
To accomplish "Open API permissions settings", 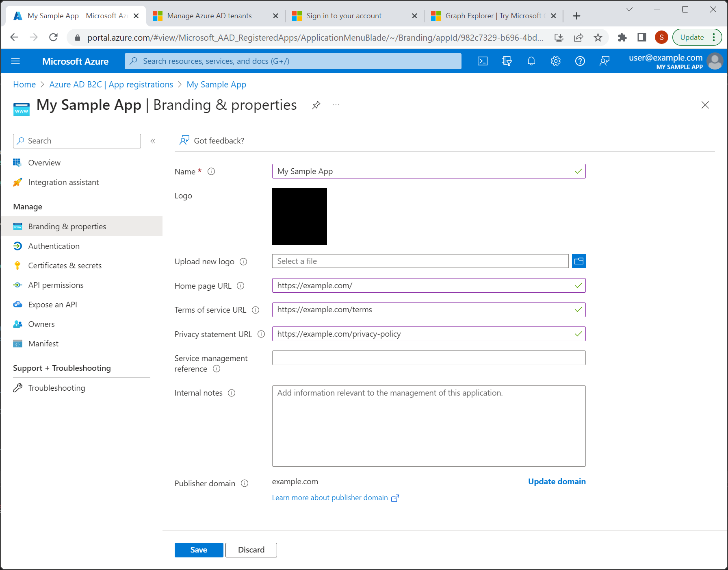I will click(56, 285).
